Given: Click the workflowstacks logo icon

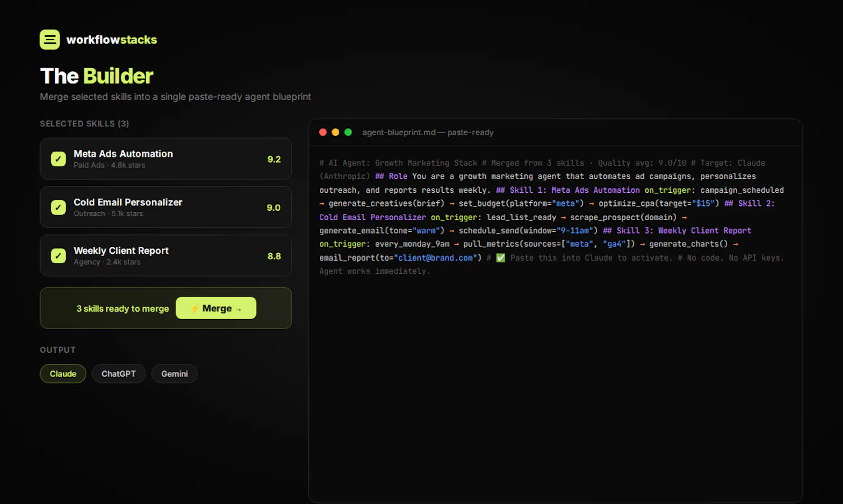Looking at the screenshot, I should (50, 39).
